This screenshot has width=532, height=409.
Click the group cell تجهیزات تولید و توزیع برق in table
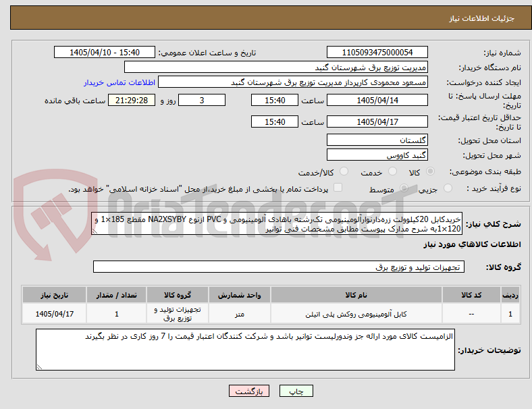178,314
